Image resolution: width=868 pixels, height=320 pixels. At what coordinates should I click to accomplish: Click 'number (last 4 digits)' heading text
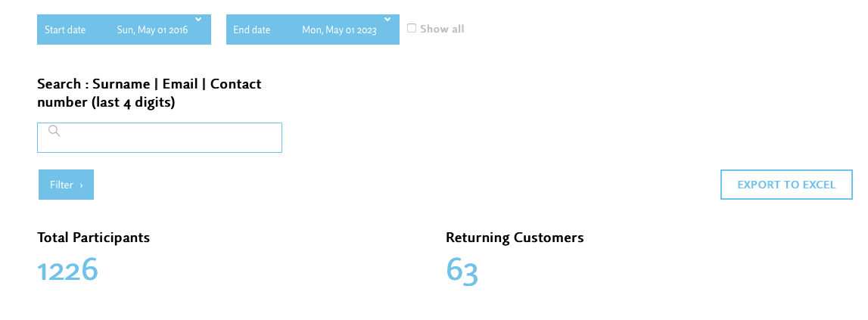[x=106, y=102]
